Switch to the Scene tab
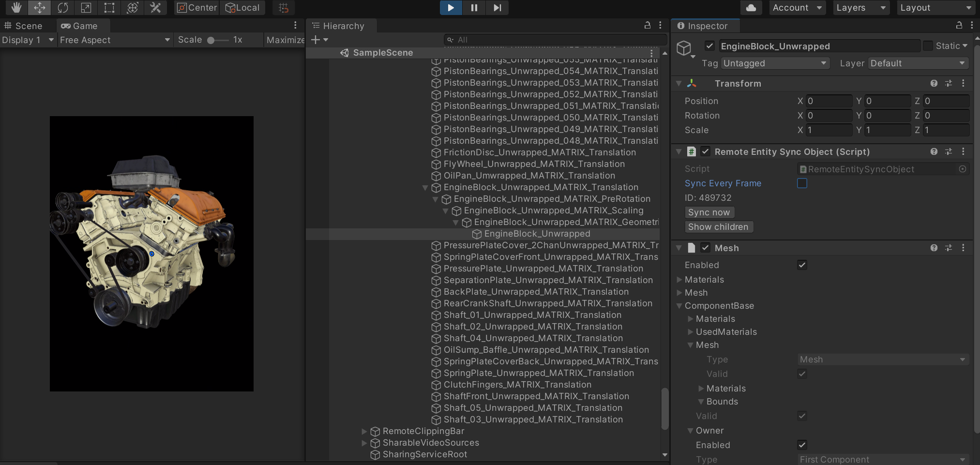This screenshot has height=465, width=980. (x=27, y=25)
